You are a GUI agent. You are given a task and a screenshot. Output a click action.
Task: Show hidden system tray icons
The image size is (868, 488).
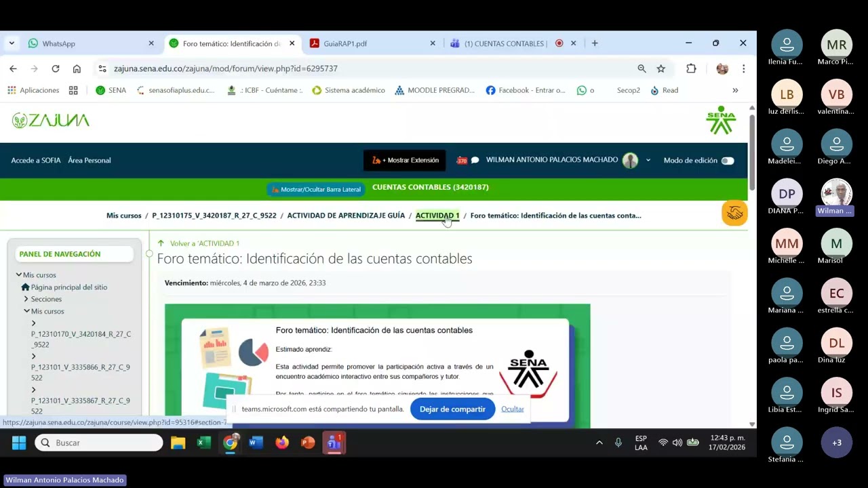(599, 443)
